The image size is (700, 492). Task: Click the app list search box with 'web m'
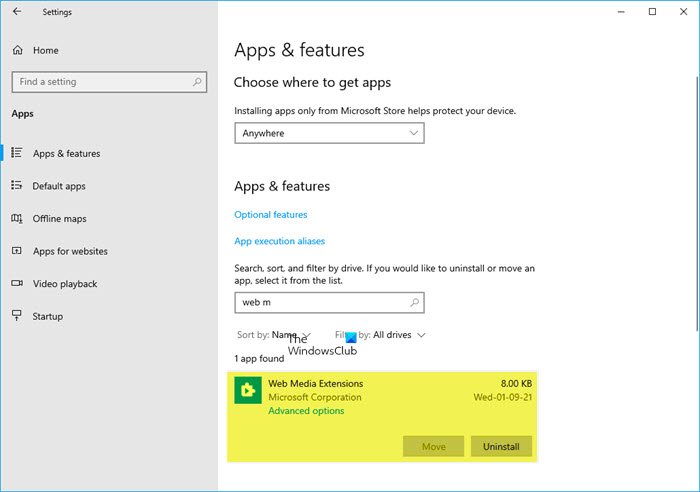click(329, 303)
